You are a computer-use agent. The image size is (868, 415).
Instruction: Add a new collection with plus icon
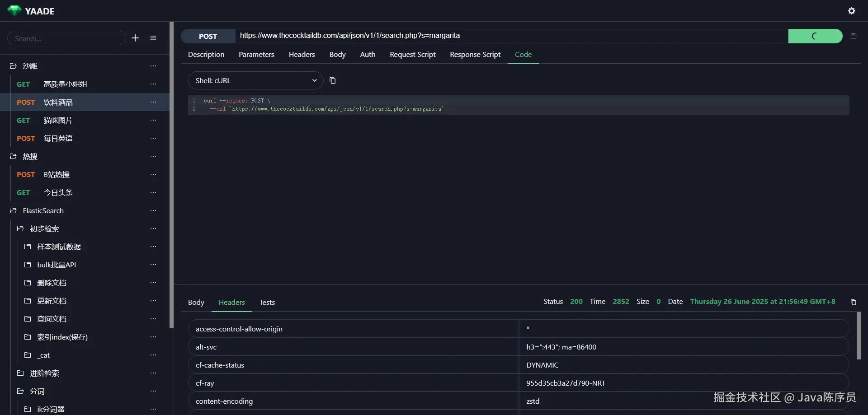[135, 38]
